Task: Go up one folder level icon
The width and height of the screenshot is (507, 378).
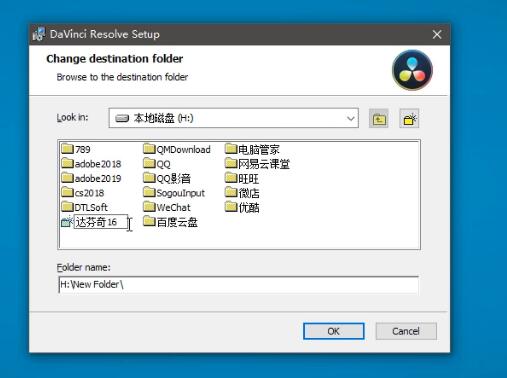Action: pyautogui.click(x=379, y=118)
